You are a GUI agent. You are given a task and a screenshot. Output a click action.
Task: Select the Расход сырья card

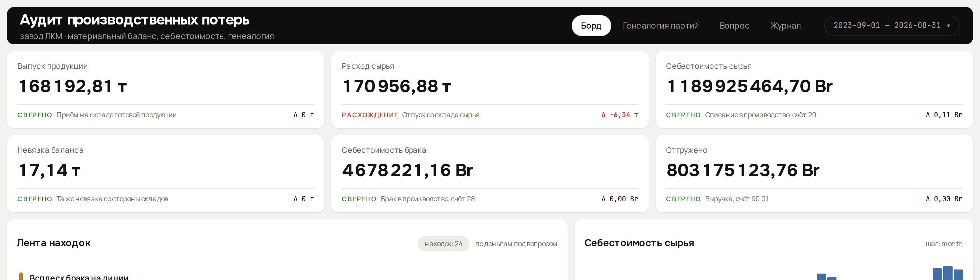tap(490, 90)
